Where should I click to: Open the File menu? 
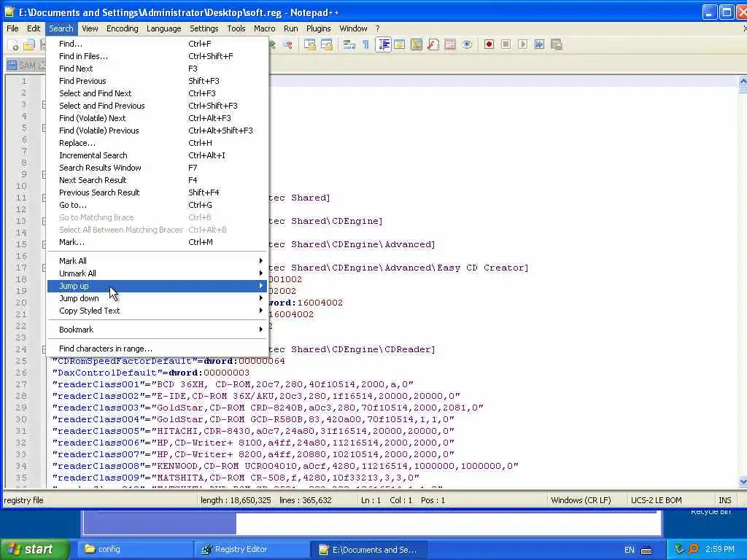(x=12, y=28)
